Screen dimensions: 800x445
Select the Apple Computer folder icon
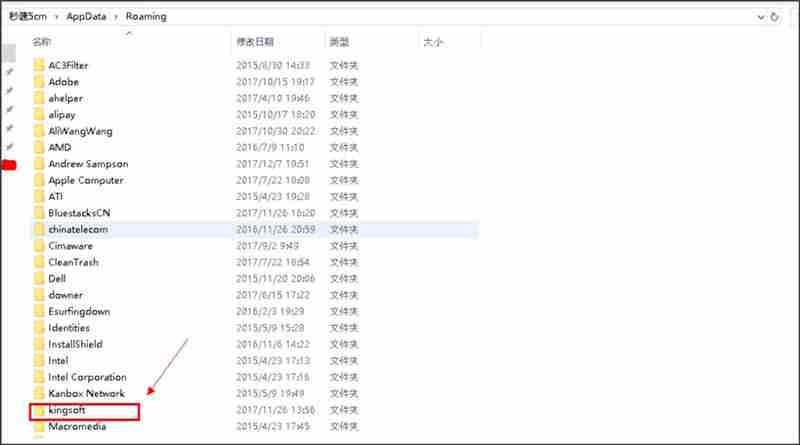(39, 180)
